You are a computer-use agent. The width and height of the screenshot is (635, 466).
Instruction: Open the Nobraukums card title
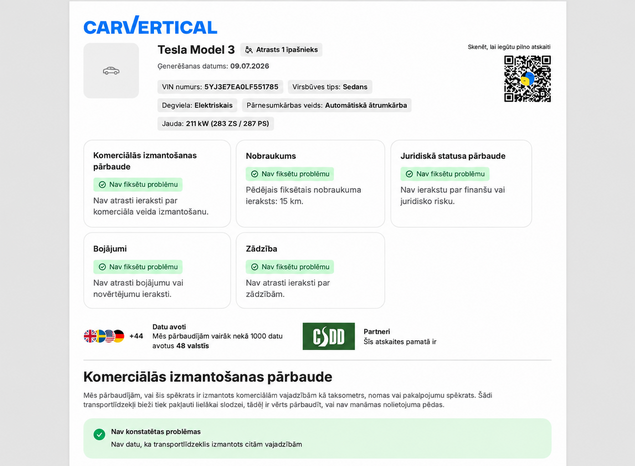(271, 156)
